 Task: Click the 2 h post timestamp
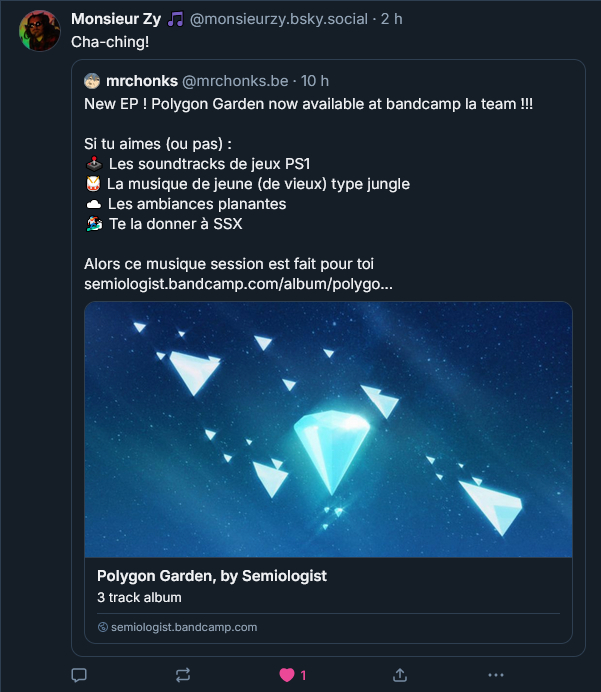point(388,20)
